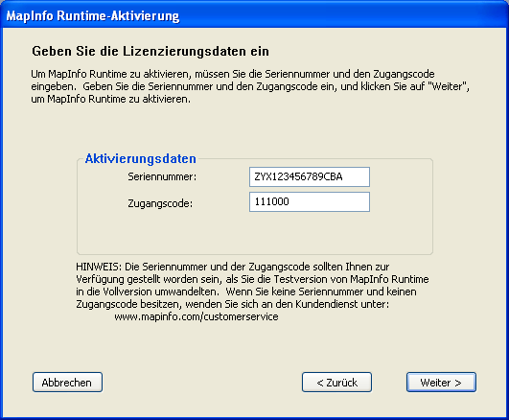This screenshot has width=509, height=420.
Task: Click the word HINWEIS in the note
Action: click(x=99, y=267)
